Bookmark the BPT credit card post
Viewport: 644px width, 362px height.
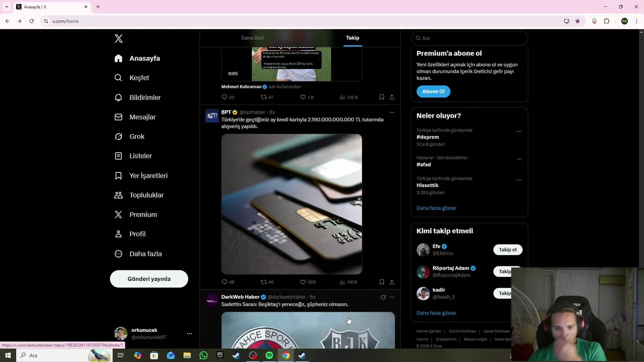(381, 282)
